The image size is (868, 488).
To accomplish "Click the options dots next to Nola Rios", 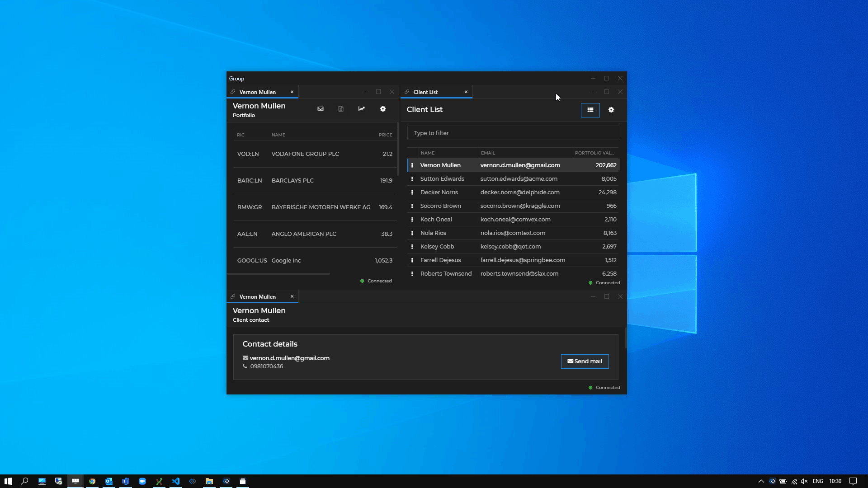I will click(412, 233).
